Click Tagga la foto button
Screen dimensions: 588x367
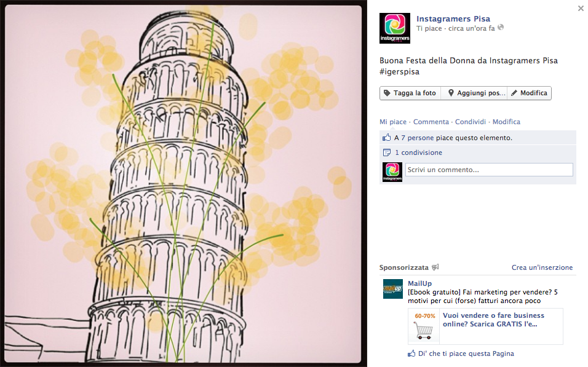pyautogui.click(x=410, y=93)
